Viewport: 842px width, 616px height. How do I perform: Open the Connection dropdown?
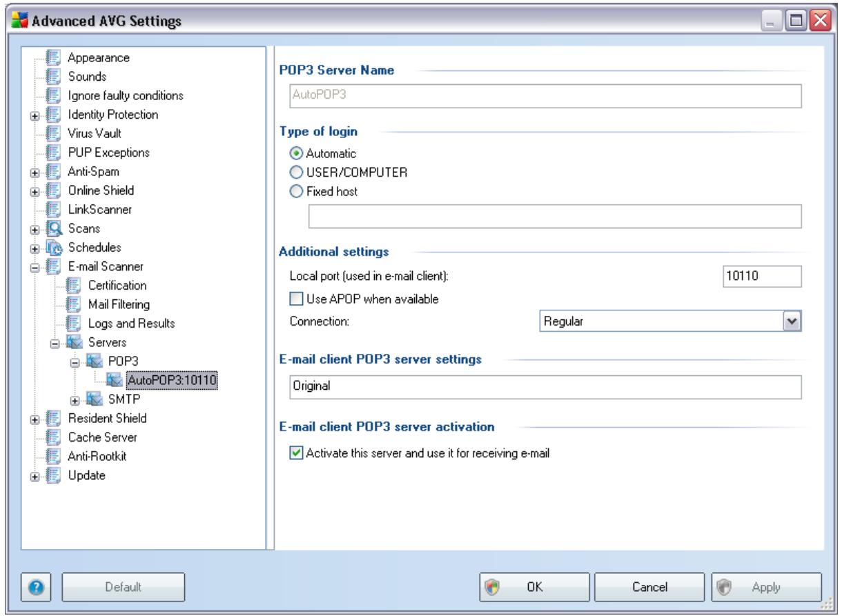[x=792, y=320]
